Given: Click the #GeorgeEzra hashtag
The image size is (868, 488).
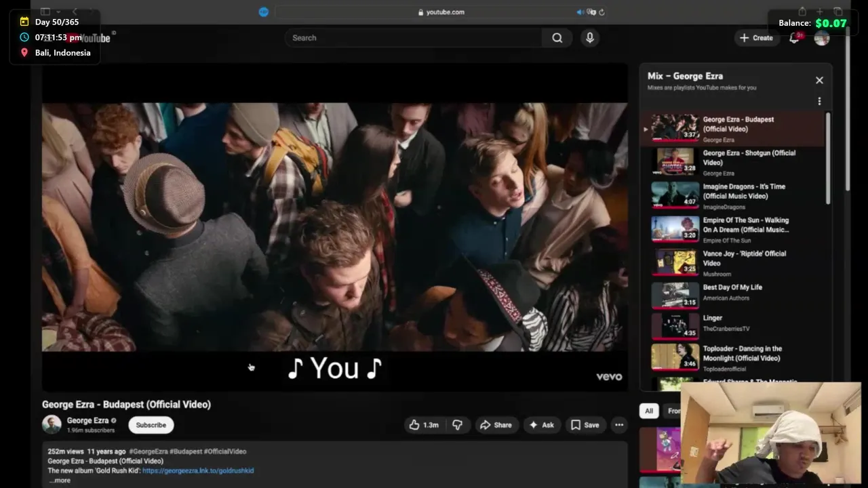Looking at the screenshot, I should 149,451.
